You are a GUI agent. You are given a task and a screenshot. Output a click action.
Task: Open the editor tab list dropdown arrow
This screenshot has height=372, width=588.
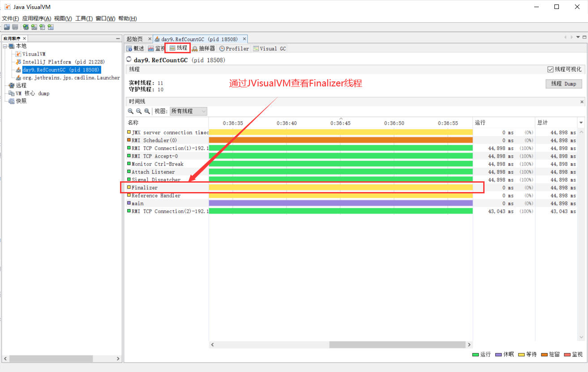click(x=578, y=37)
